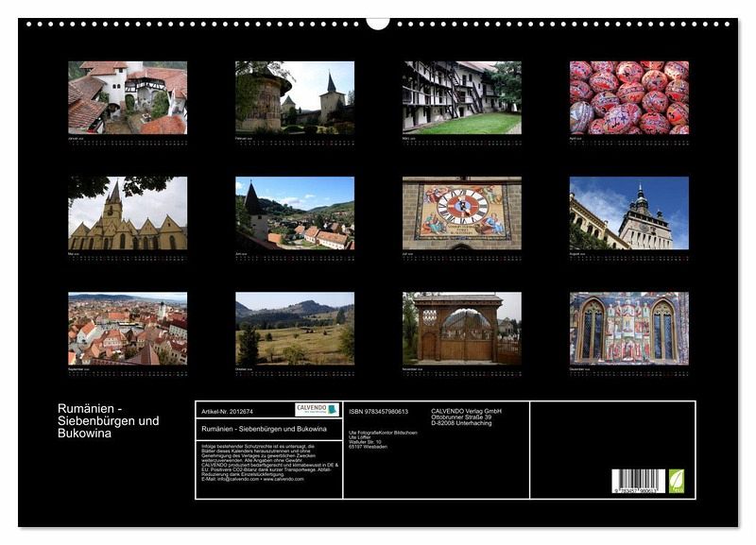
Task: Click the title Rumänien - Siebenbürgen und Bukowina
Action: point(109,420)
